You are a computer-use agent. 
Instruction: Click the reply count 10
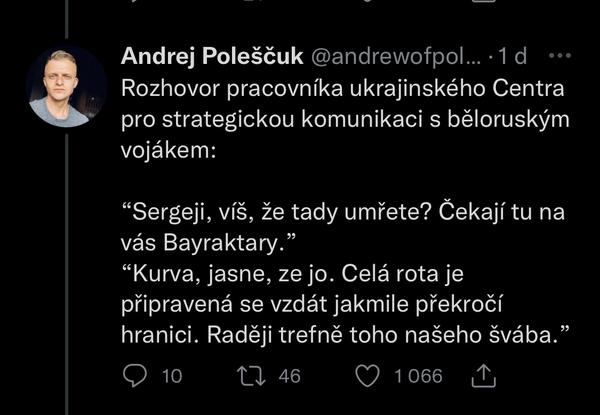coord(171,376)
